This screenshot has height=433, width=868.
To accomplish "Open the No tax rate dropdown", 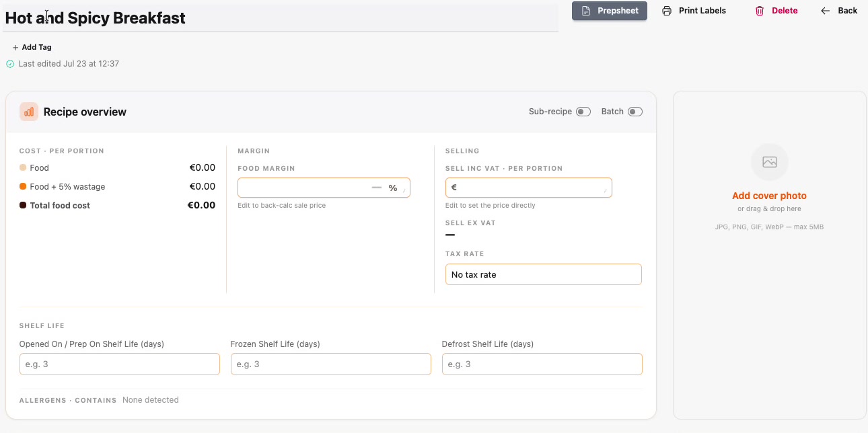I will pos(544,274).
